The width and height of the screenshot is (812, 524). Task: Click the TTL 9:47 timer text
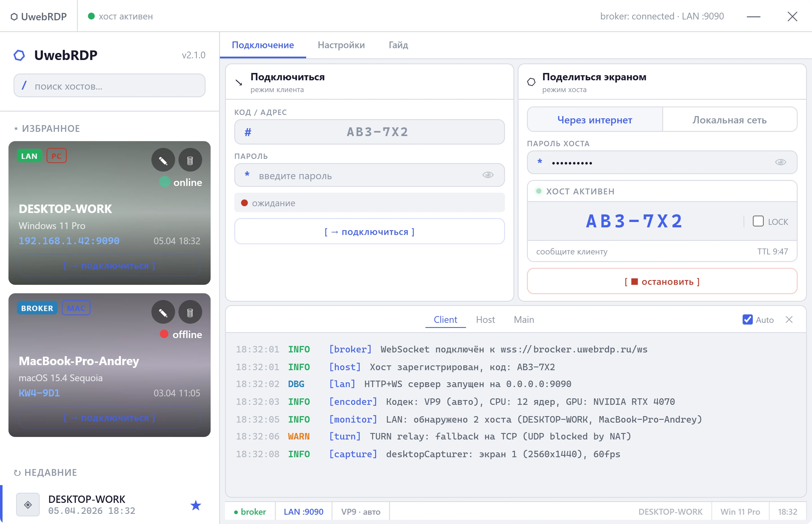[x=773, y=252]
